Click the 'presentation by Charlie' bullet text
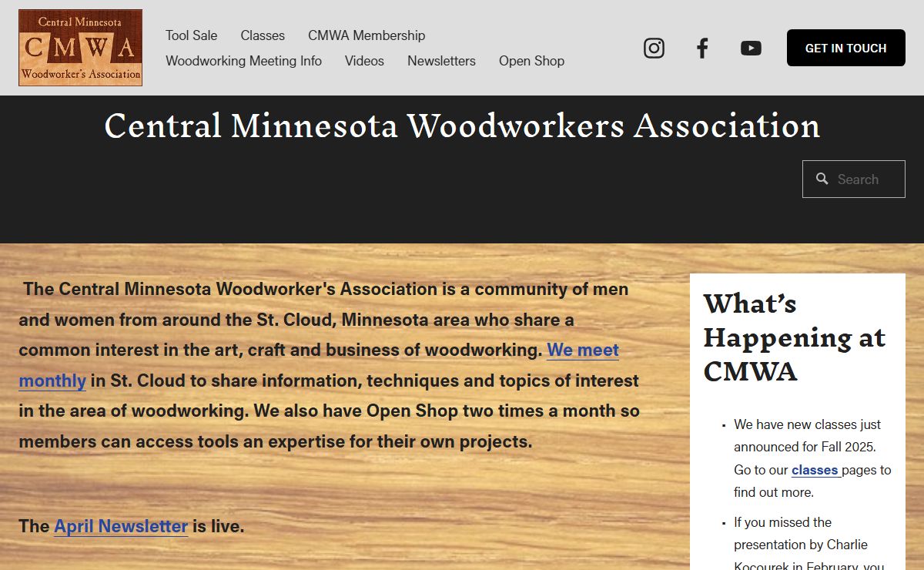 [808, 545]
